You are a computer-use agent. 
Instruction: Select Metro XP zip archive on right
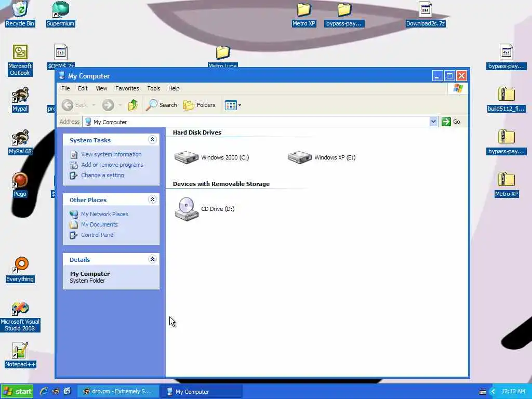click(x=506, y=184)
